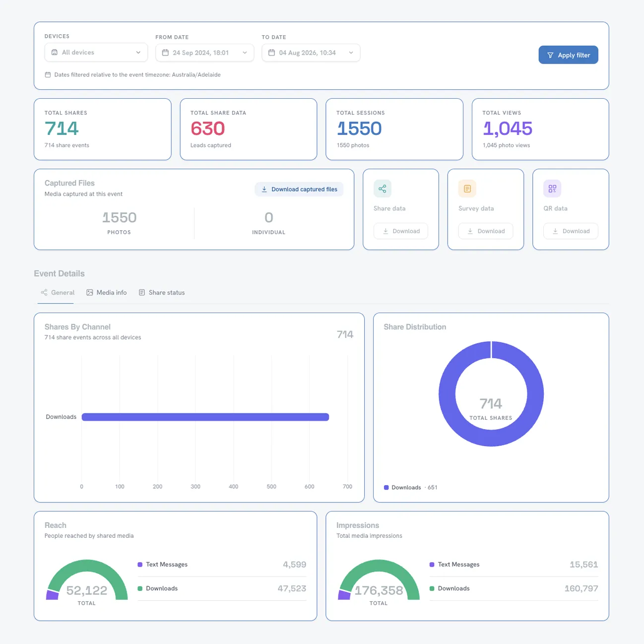Switch to the Media info tab

pyautogui.click(x=106, y=293)
